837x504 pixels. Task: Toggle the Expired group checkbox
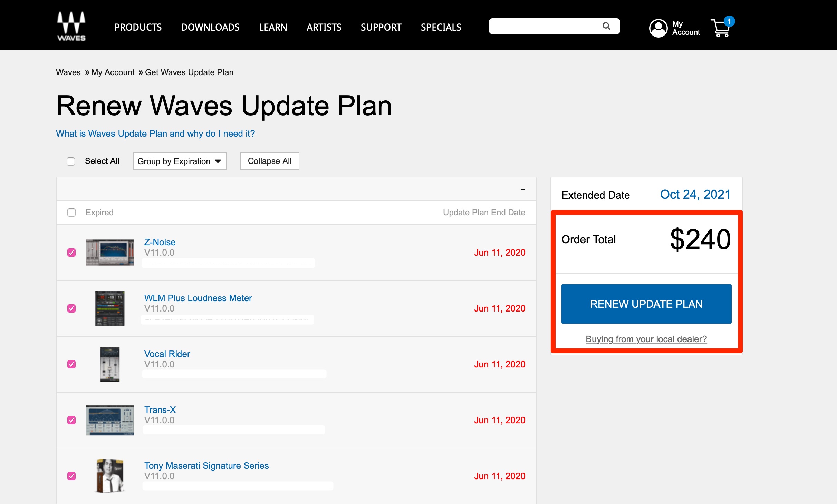[71, 213]
